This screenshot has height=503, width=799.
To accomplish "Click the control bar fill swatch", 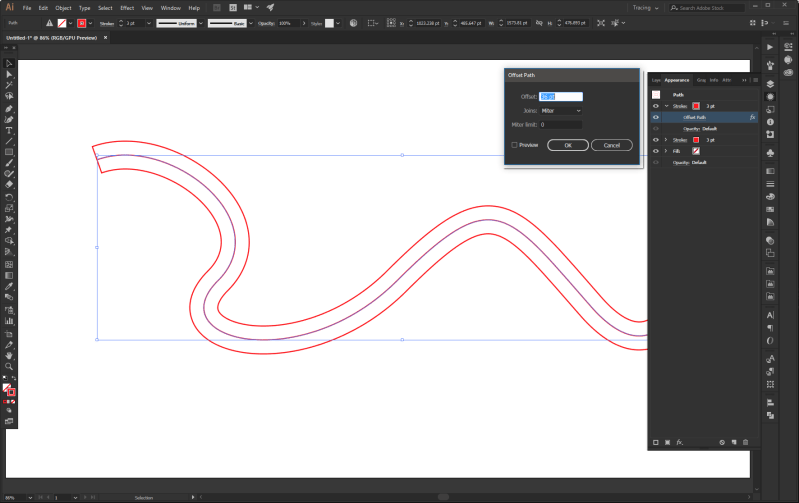I will click(x=62, y=23).
